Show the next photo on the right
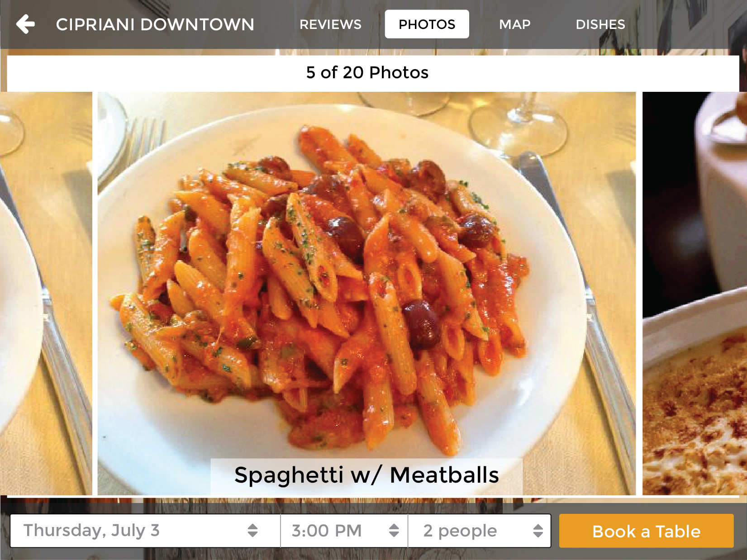Image resolution: width=747 pixels, height=560 pixels. click(695, 293)
